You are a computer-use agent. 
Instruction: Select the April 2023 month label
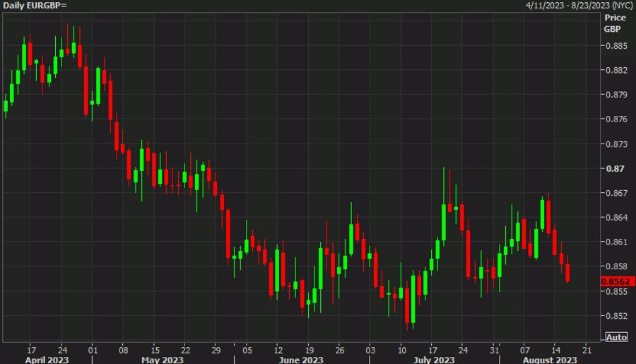tap(47, 360)
